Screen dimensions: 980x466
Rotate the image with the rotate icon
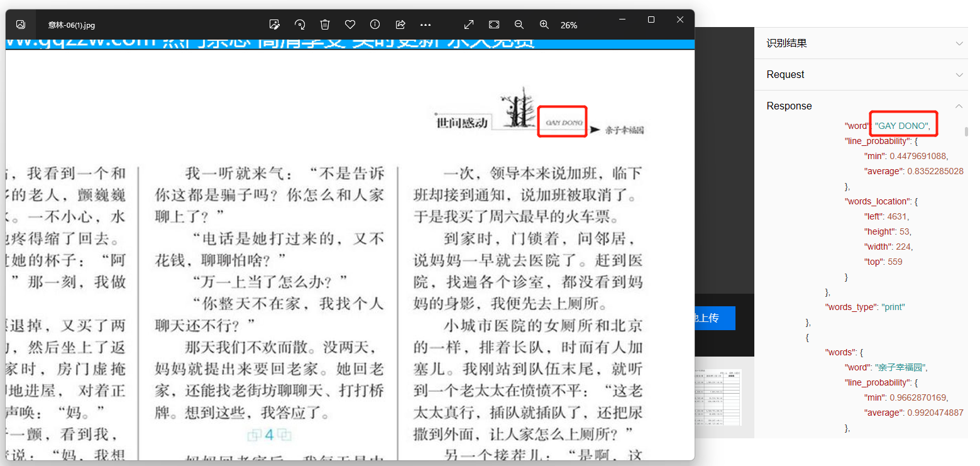click(x=300, y=25)
